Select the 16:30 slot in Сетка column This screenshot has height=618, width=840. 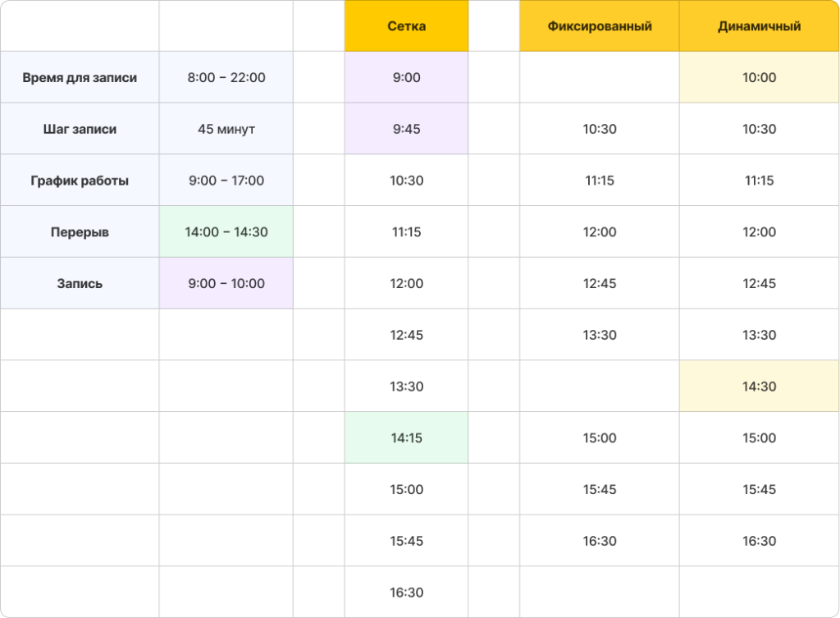[x=406, y=593]
